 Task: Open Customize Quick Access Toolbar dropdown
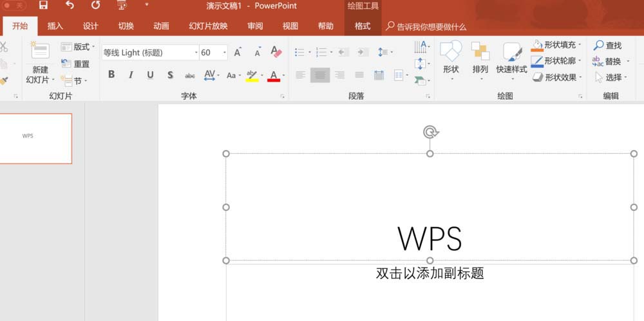146,5
